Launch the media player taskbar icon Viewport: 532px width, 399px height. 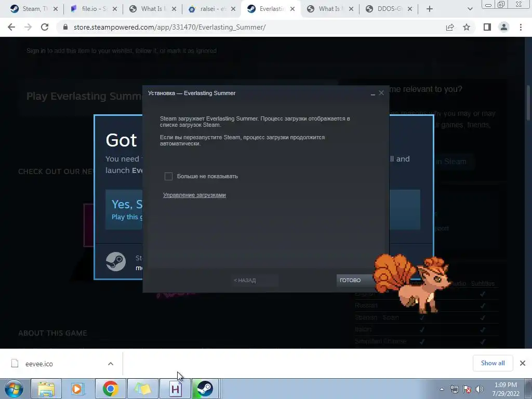tap(77, 389)
